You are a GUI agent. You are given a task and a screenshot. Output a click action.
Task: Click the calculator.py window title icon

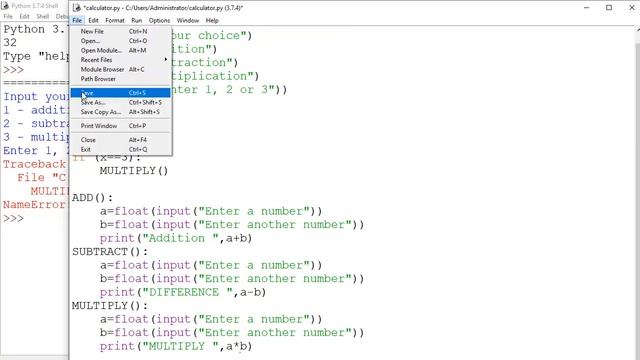[x=76, y=7]
